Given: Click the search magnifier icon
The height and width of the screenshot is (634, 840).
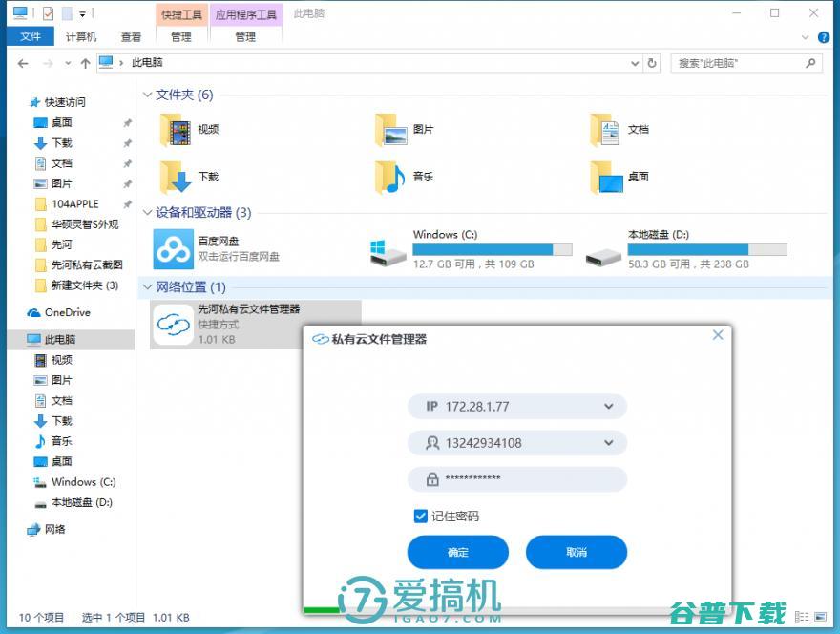Looking at the screenshot, I should point(810,63).
